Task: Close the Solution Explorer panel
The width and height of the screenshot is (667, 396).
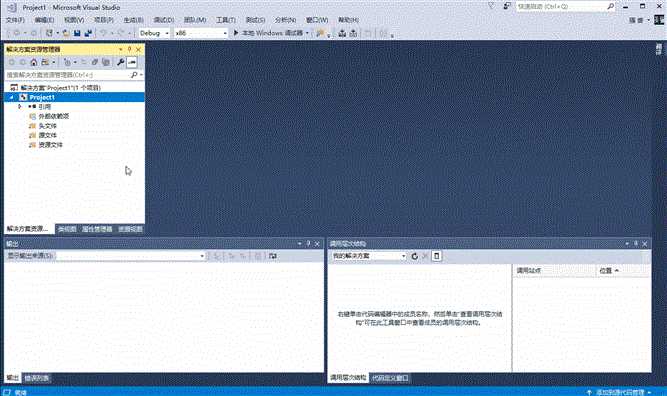Action: pyautogui.click(x=138, y=50)
